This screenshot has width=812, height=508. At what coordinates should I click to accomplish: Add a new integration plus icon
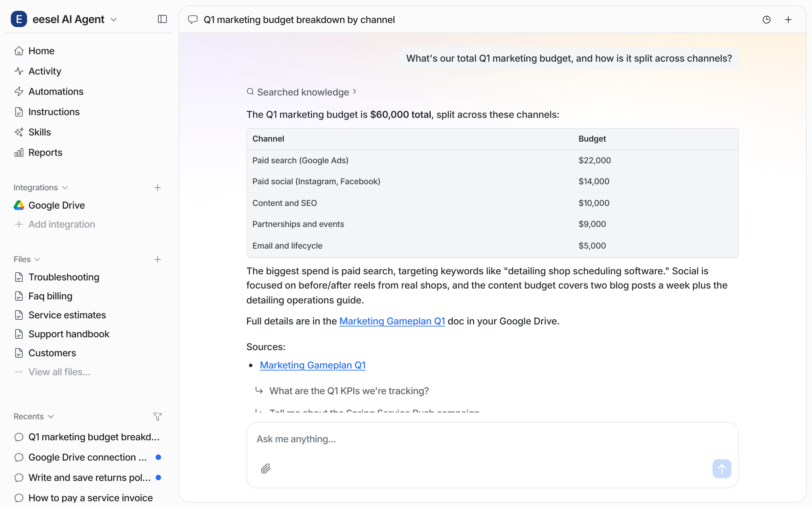158,188
